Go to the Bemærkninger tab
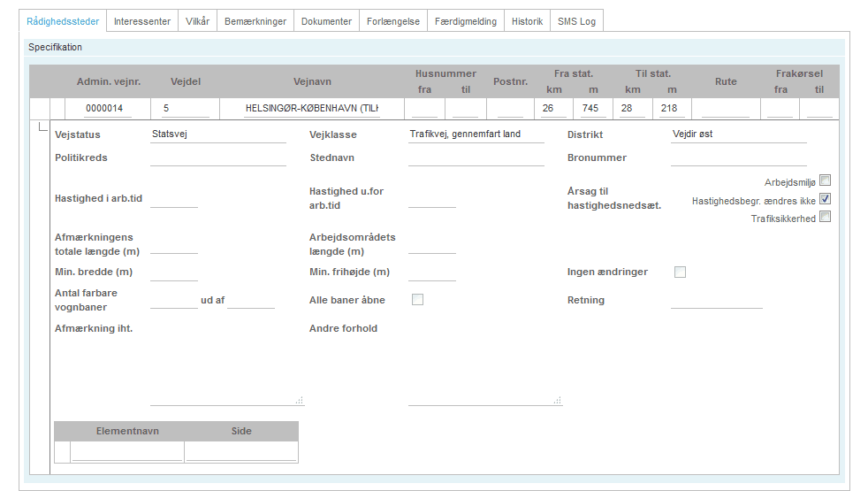The width and height of the screenshot is (868, 491). click(x=255, y=21)
